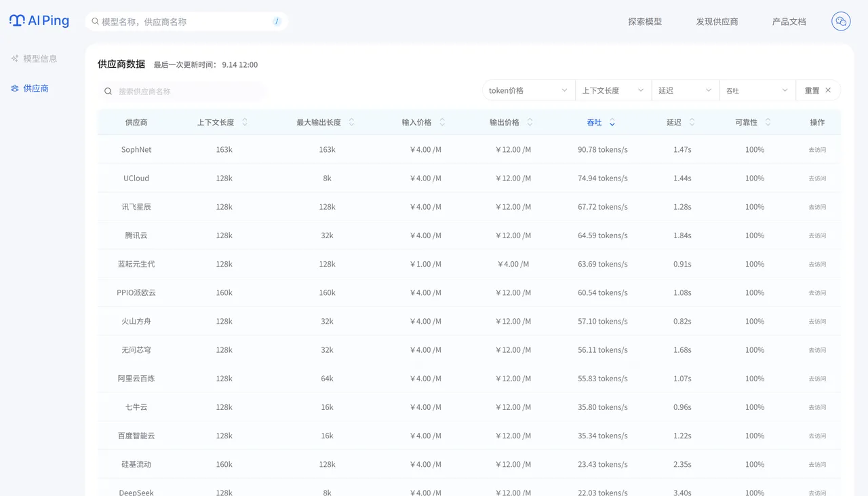868x496 pixels.
Task: Click the 阿里云百炼 supplier name
Action: pyautogui.click(x=136, y=379)
